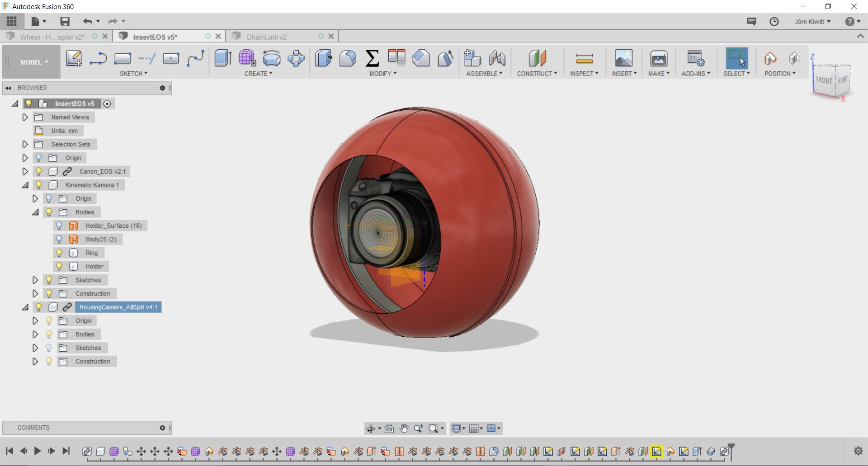Image resolution: width=868 pixels, height=466 pixels.
Task: Select the Create Form tool
Action: tap(247, 58)
